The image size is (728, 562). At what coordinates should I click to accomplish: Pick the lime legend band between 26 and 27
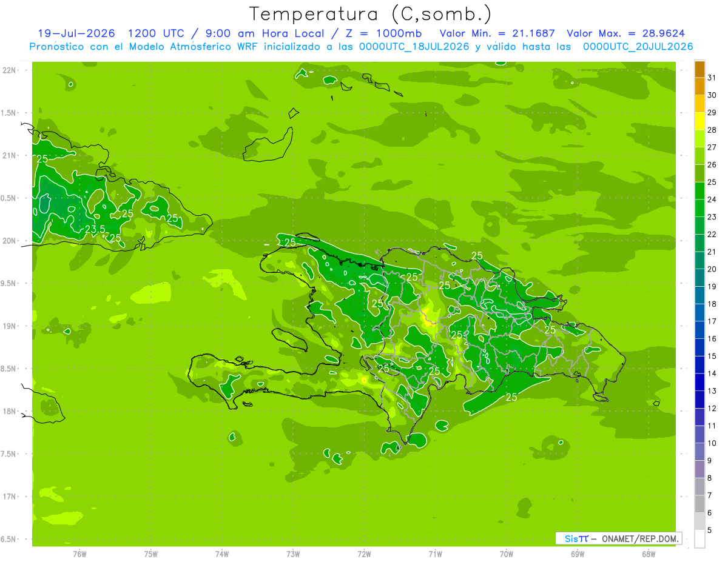pyautogui.click(x=699, y=156)
